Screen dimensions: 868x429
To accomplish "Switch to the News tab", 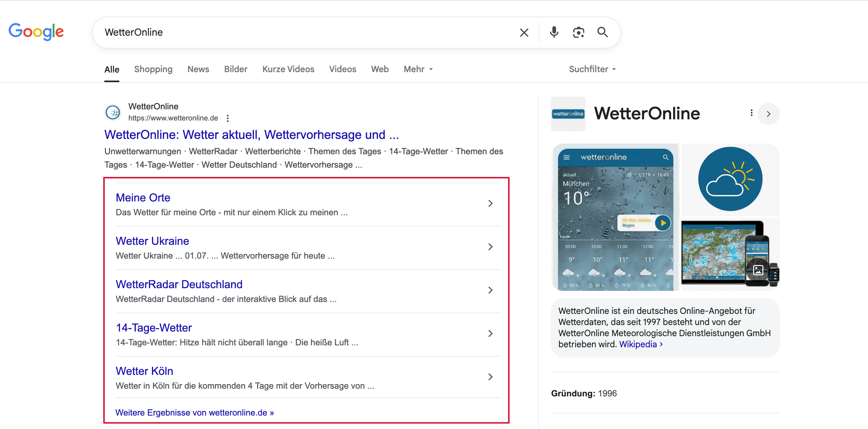I will 198,69.
